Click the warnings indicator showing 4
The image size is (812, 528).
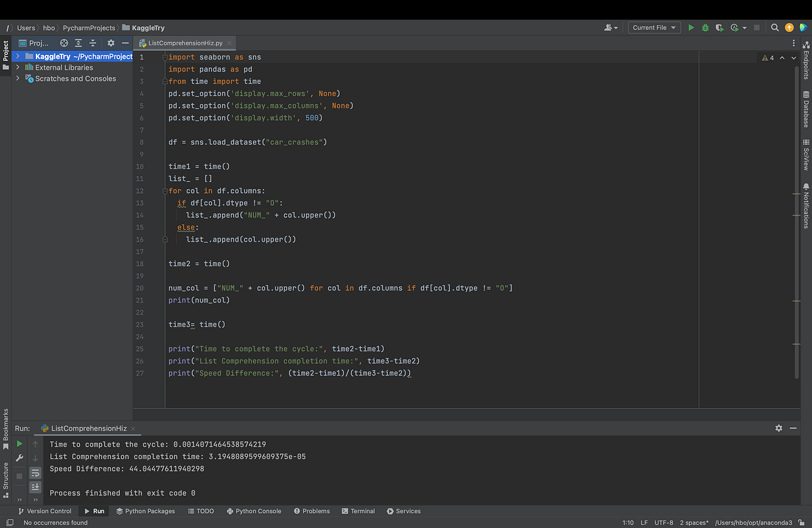pyautogui.click(x=767, y=58)
